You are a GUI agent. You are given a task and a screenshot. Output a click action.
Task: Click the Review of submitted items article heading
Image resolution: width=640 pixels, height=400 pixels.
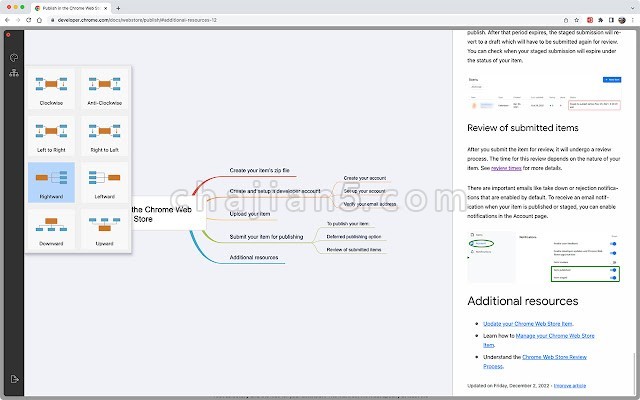click(x=522, y=128)
